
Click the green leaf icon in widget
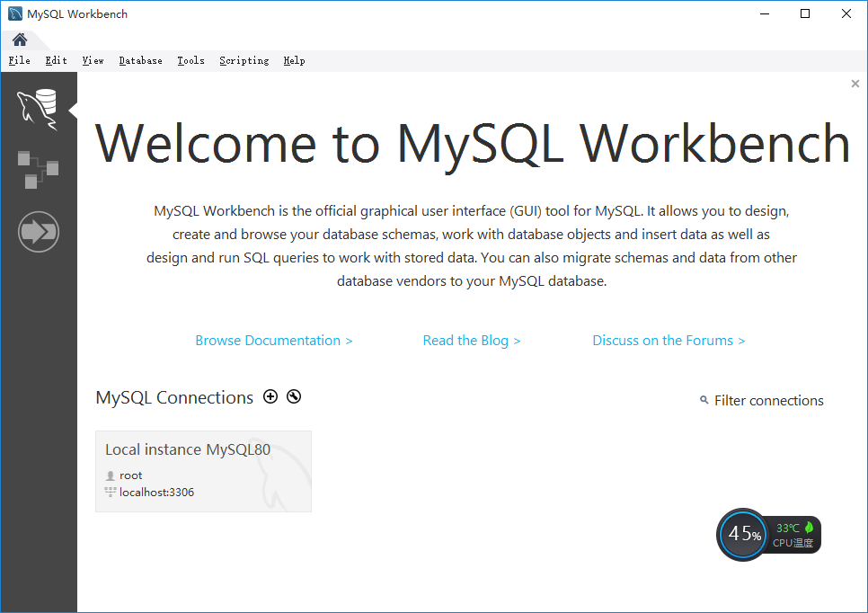tap(809, 528)
